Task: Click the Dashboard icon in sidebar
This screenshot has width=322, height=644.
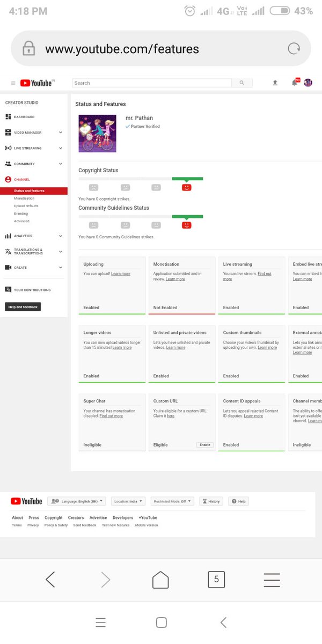Action: [x=8, y=117]
